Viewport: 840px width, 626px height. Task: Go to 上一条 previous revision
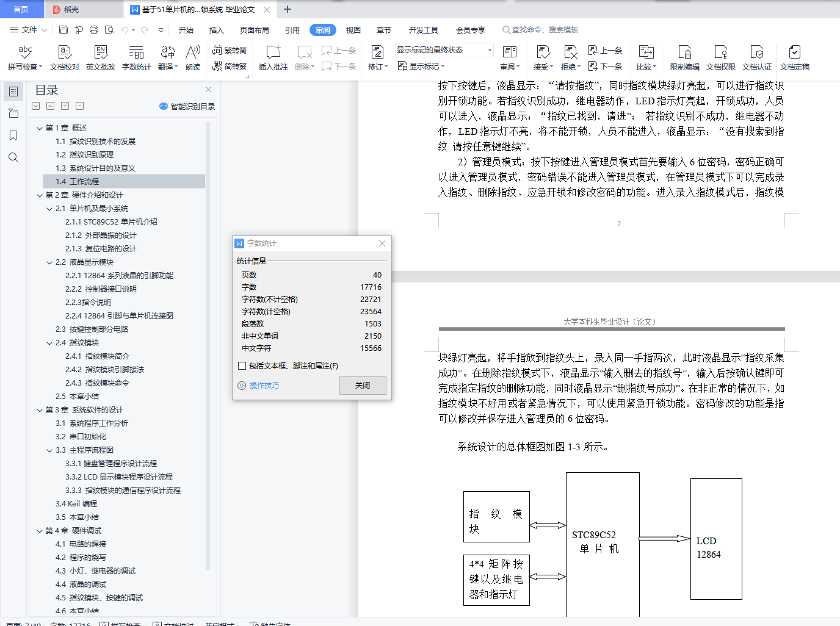605,51
